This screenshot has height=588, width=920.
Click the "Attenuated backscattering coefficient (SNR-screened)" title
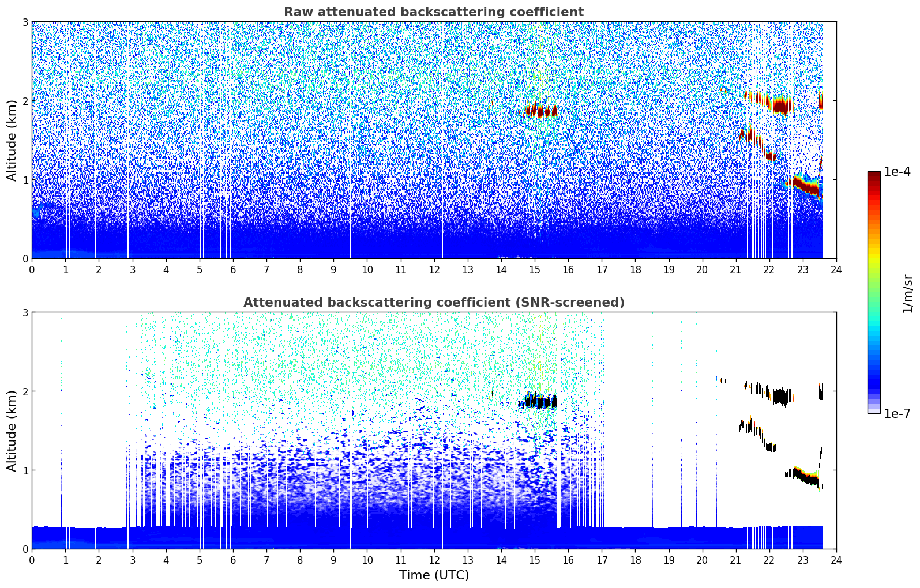pos(434,303)
